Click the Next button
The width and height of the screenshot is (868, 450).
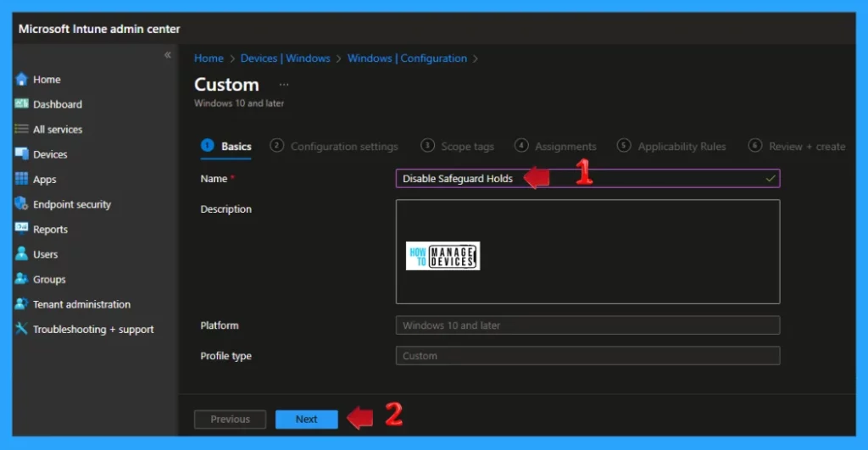click(x=306, y=419)
